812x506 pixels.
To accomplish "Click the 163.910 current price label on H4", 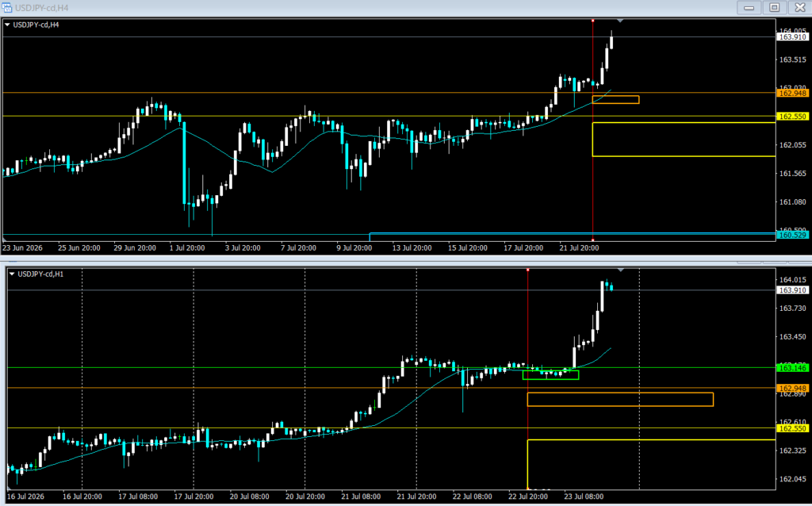I will 793,36.
